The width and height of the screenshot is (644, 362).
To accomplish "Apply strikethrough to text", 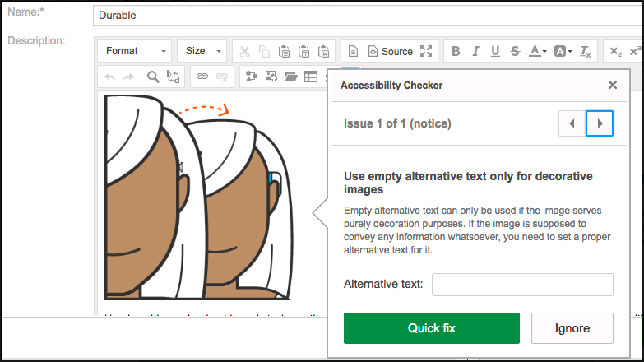I will (515, 51).
